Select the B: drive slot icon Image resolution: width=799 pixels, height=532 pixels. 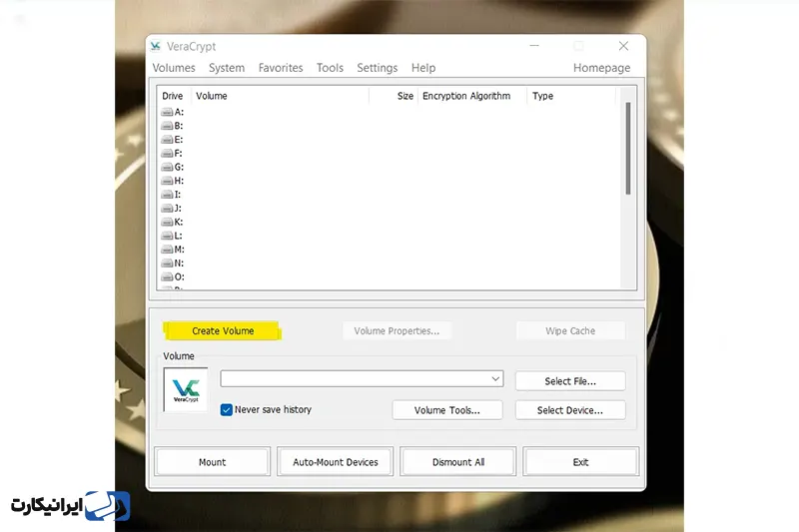tap(167, 126)
